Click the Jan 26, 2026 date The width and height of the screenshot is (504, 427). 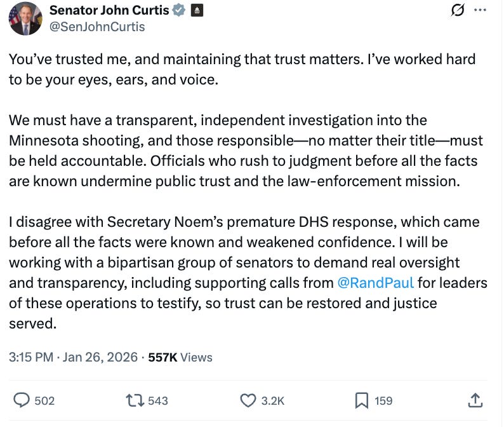click(x=100, y=357)
